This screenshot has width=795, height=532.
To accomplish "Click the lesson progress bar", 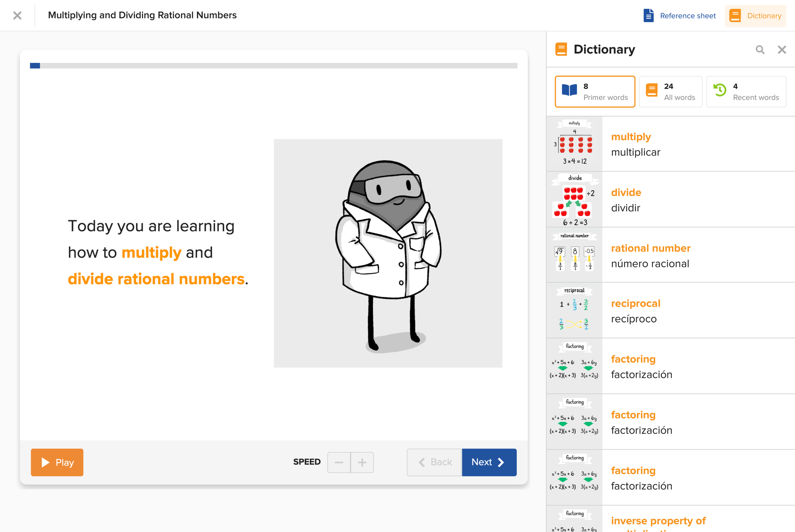I will [x=273, y=66].
